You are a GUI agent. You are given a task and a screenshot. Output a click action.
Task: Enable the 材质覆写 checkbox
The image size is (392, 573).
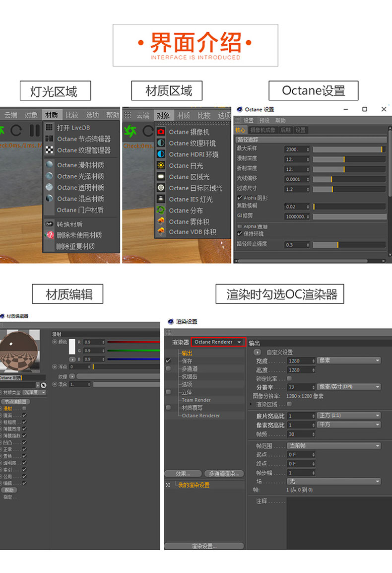pos(168,408)
